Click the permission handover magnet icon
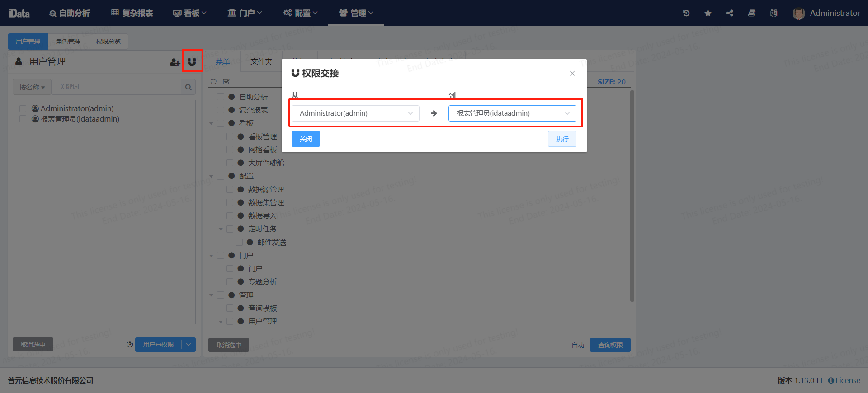This screenshot has width=868, height=393. click(x=192, y=62)
